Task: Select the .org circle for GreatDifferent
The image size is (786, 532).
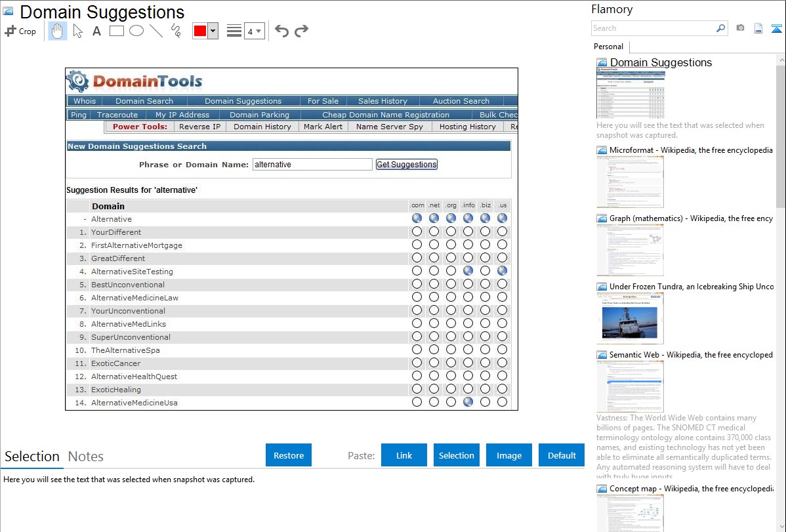Action: pos(451,258)
